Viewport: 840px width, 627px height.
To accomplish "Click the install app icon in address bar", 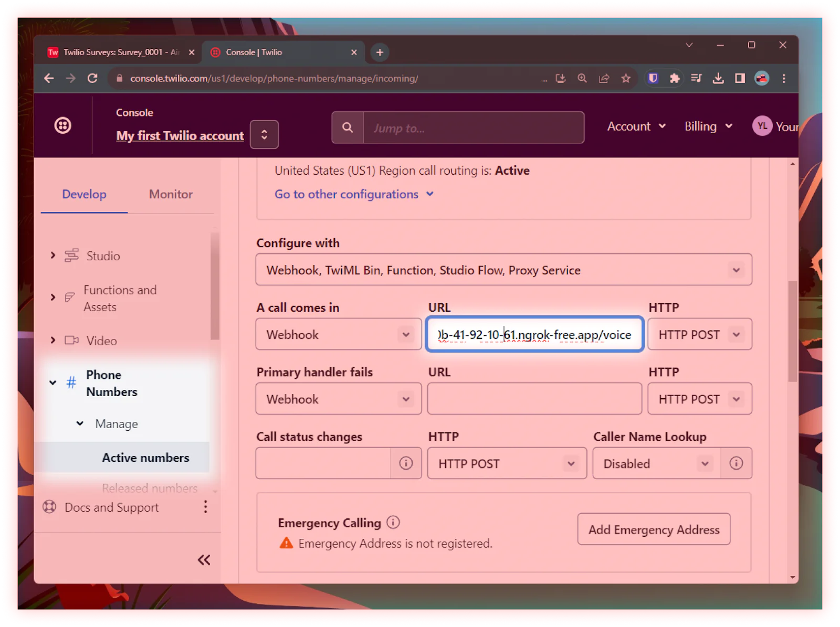I will (561, 78).
